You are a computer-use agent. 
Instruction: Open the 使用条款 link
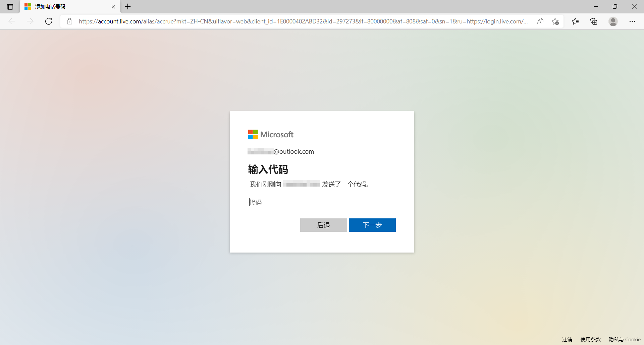coord(590,339)
